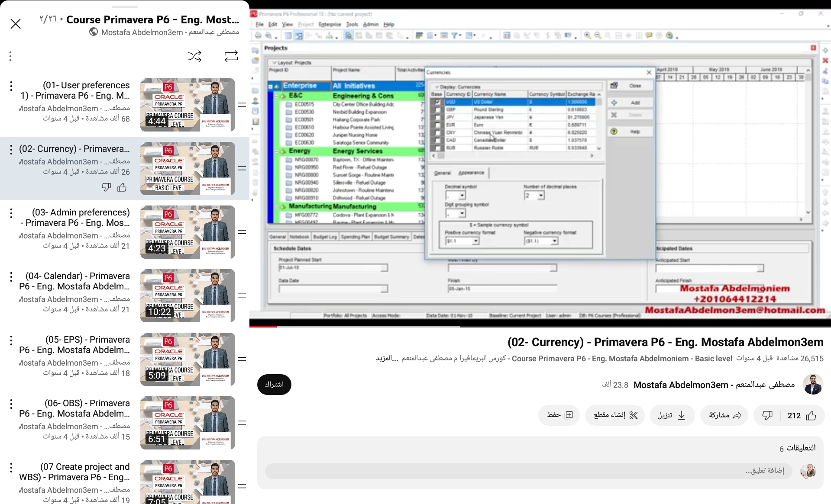Open options for 04- Calendar video

click(x=11, y=277)
